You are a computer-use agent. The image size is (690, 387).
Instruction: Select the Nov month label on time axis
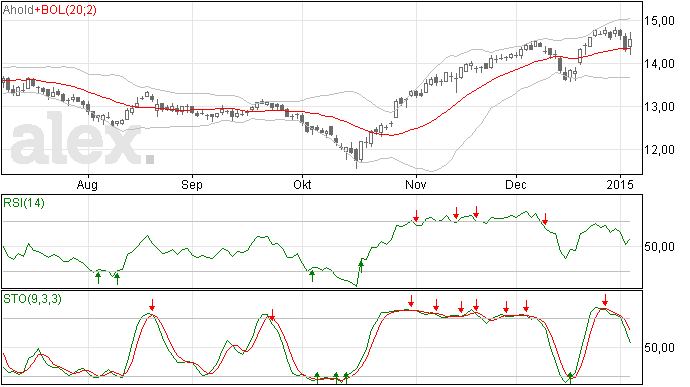[416, 184]
